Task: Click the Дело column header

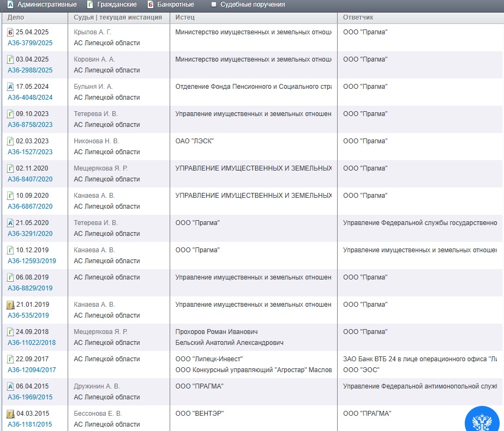Action: [16, 17]
